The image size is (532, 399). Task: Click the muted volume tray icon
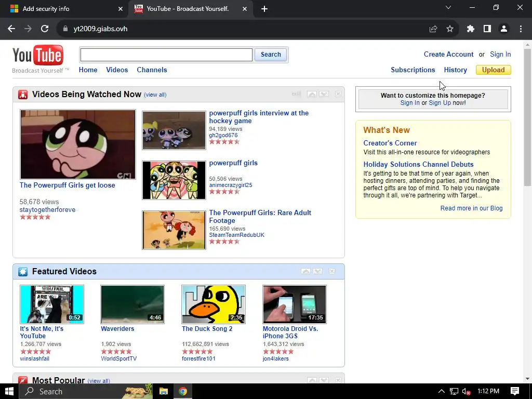(x=467, y=392)
